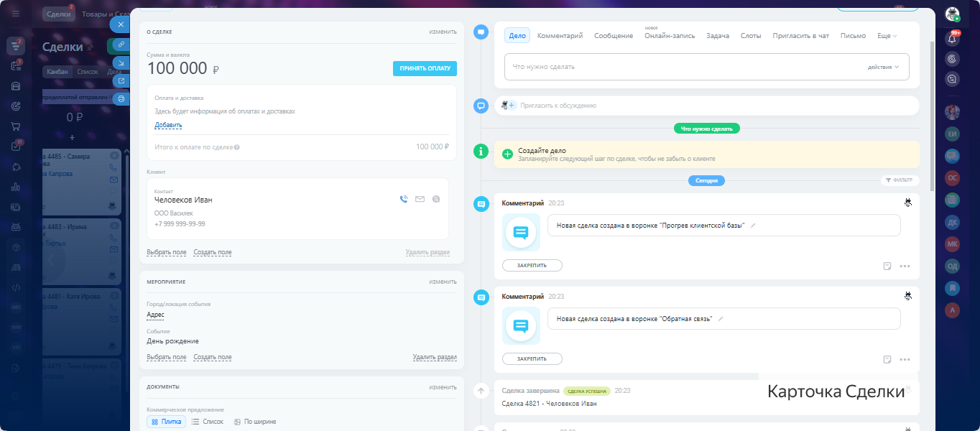Open the code developer icon in left sidebar
This screenshot has height=431, width=980.
pyautogui.click(x=16, y=287)
